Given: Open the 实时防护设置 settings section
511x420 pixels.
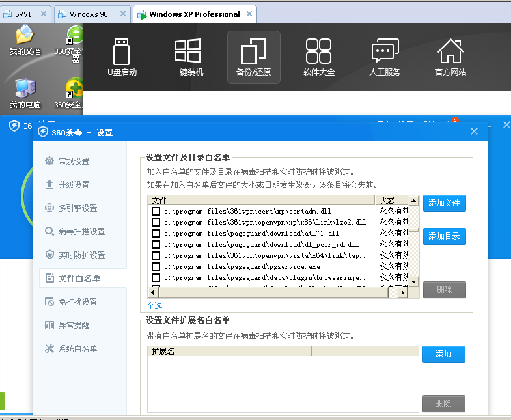Looking at the screenshot, I should [81, 255].
